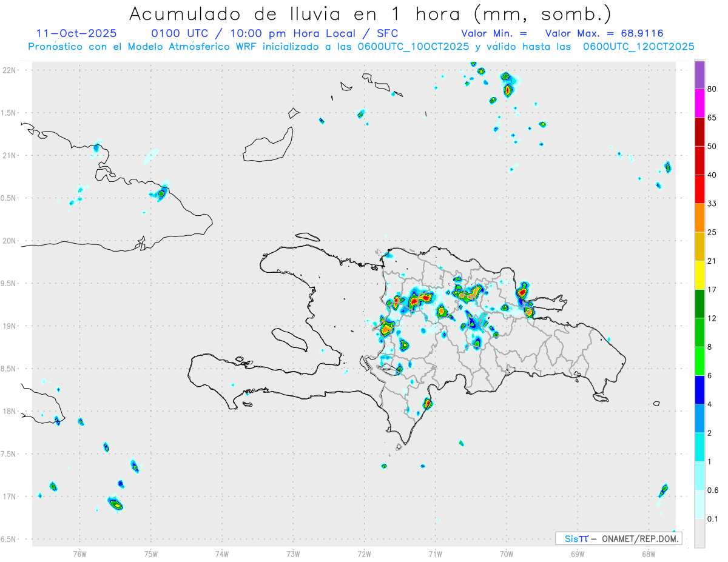Click the longitude label '68W'
The height and width of the screenshot is (562, 728).
(649, 554)
